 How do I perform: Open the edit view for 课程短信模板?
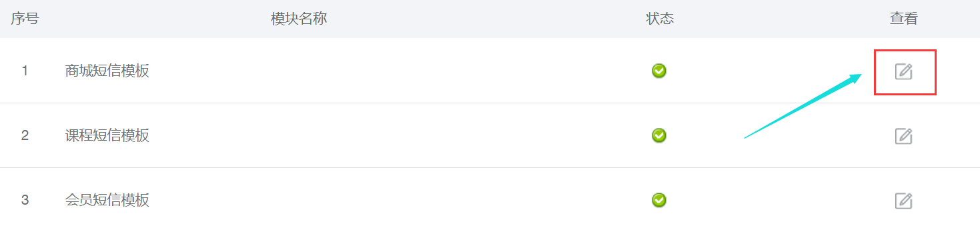pyautogui.click(x=903, y=136)
